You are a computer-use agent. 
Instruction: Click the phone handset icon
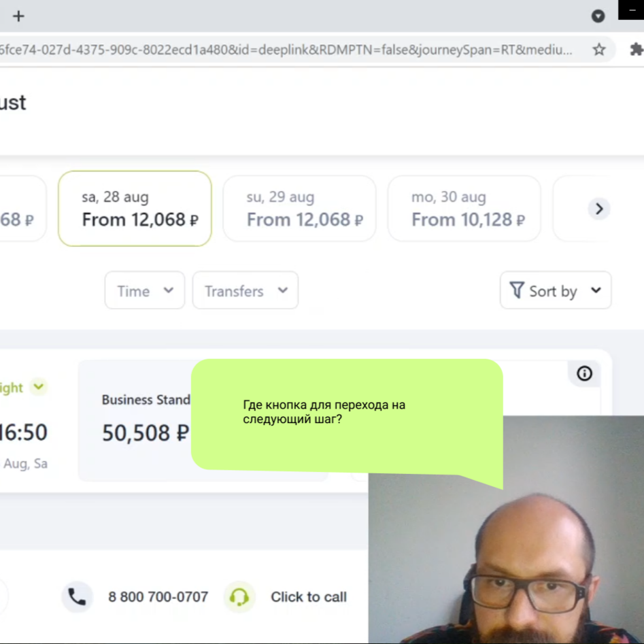(x=77, y=596)
